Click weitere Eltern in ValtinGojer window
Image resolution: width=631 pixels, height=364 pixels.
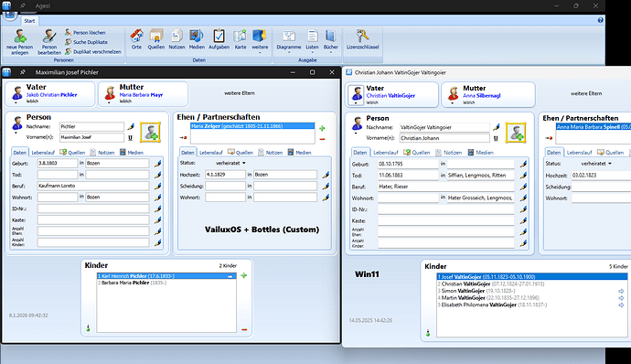pyautogui.click(x=586, y=93)
